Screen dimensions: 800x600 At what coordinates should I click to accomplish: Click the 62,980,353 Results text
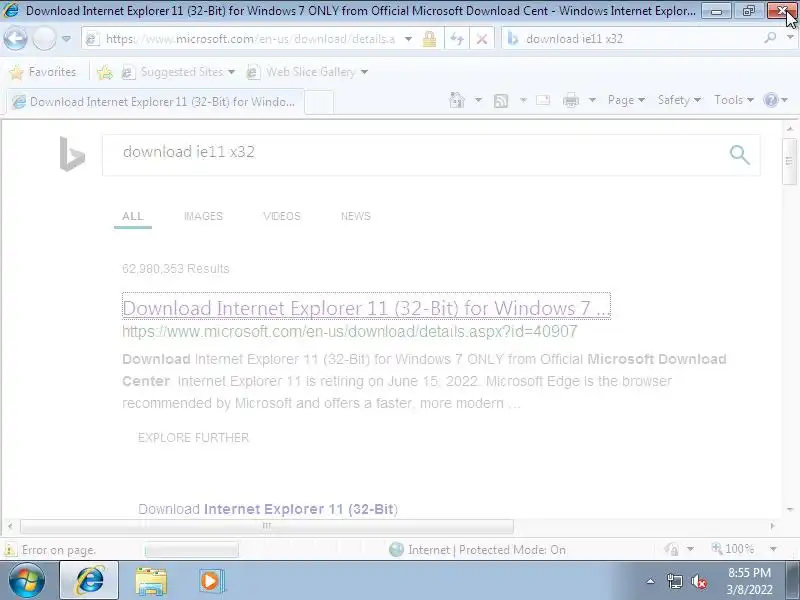(x=176, y=269)
